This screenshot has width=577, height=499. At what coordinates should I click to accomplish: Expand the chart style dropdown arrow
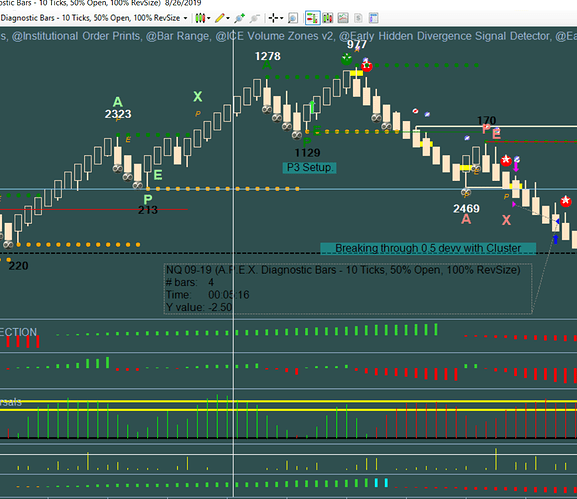tap(209, 18)
